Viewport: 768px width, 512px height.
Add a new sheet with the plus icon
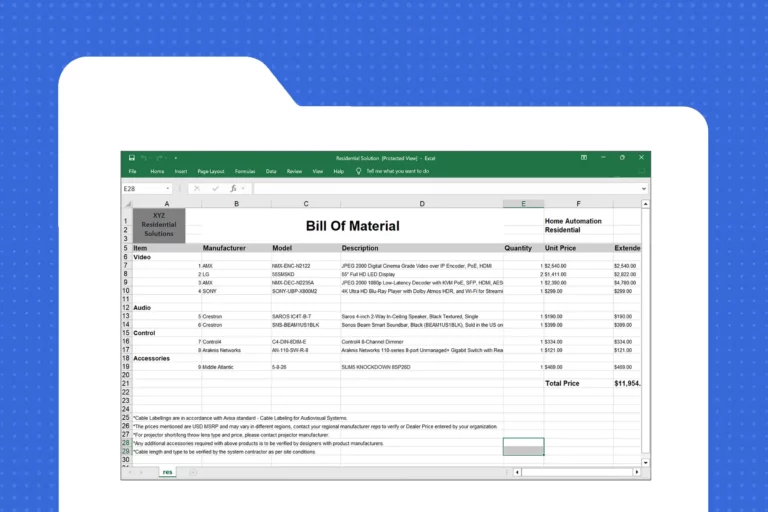[x=193, y=471]
